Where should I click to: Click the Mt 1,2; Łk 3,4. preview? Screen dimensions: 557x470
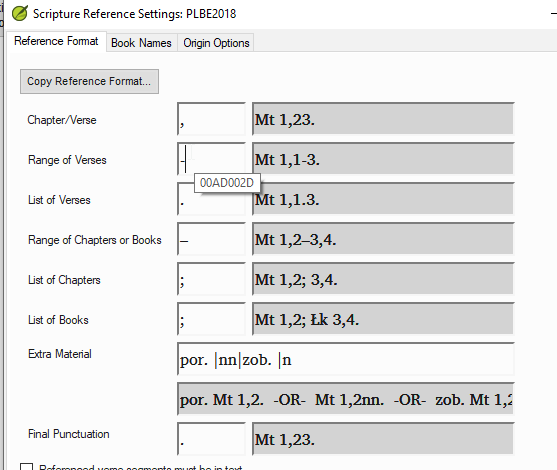point(383,319)
